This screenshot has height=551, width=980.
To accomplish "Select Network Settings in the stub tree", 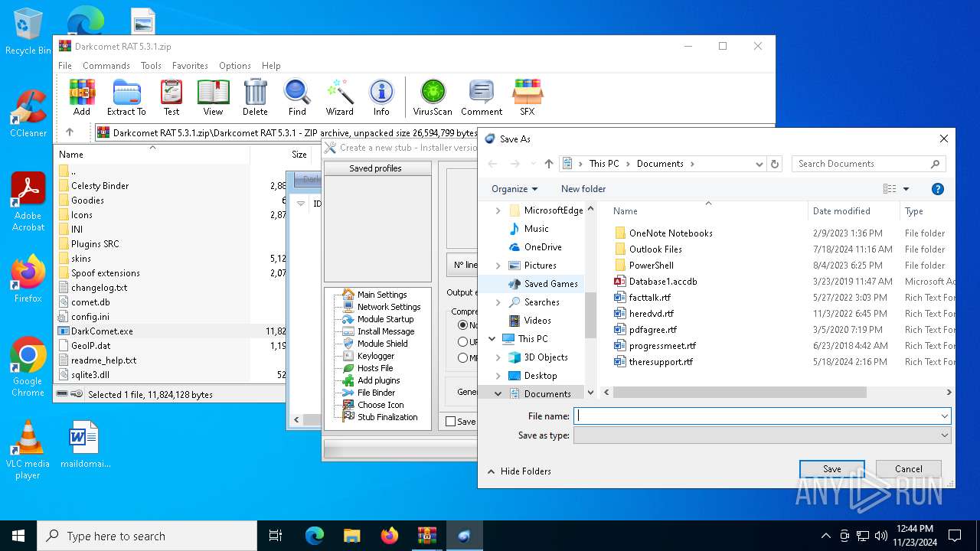I will 389,307.
